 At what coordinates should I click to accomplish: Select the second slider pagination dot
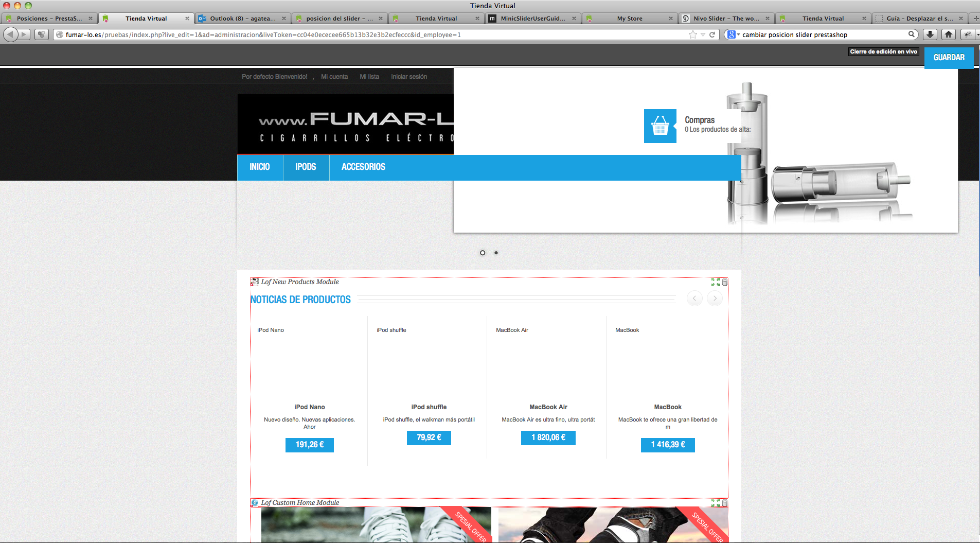tap(496, 253)
